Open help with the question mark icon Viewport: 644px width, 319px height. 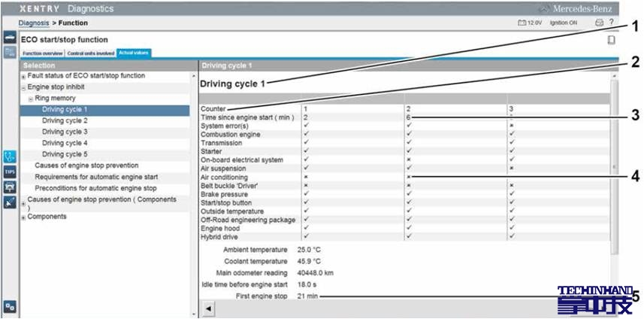tap(611, 23)
